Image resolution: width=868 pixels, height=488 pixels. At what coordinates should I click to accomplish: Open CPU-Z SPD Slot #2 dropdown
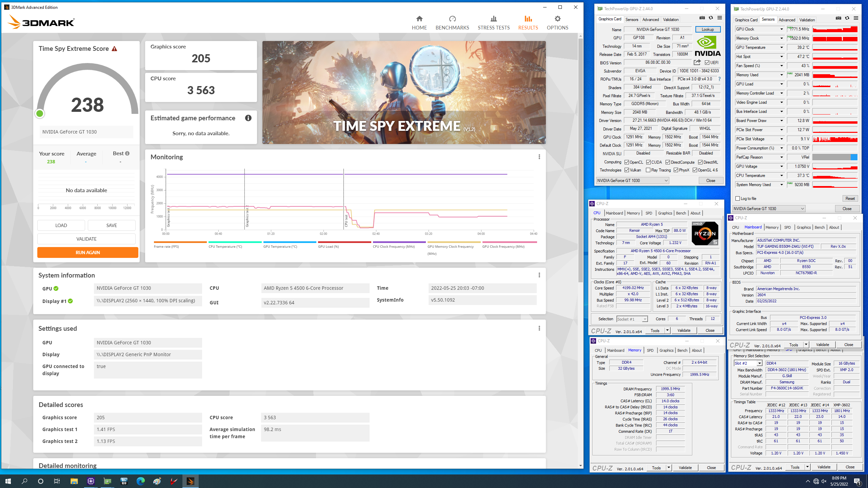point(748,363)
